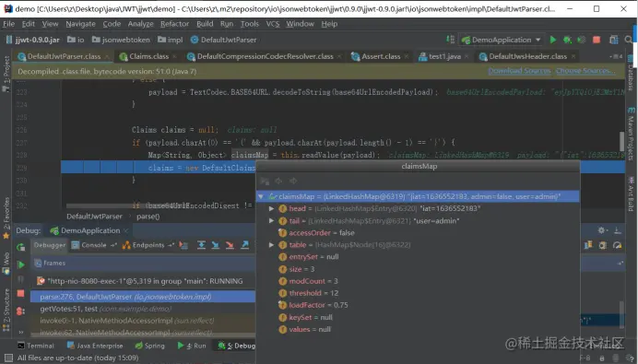Stop the debug session with the sidebar red square
Screen dimensions: 638x364
21,294
